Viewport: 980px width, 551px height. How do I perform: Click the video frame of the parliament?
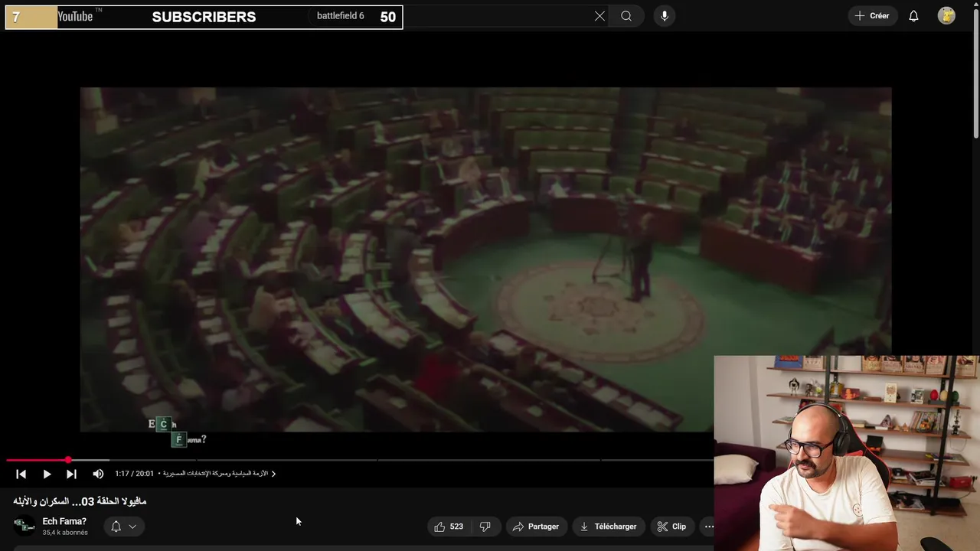pyautogui.click(x=485, y=259)
